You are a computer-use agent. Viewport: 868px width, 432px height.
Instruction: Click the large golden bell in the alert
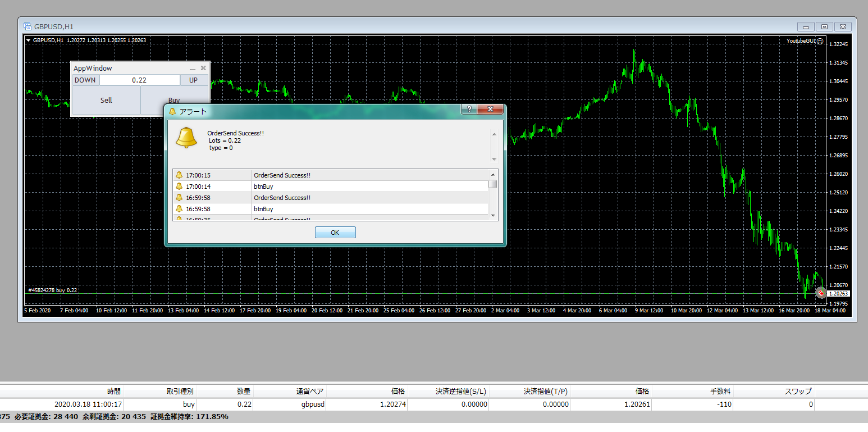[186, 138]
